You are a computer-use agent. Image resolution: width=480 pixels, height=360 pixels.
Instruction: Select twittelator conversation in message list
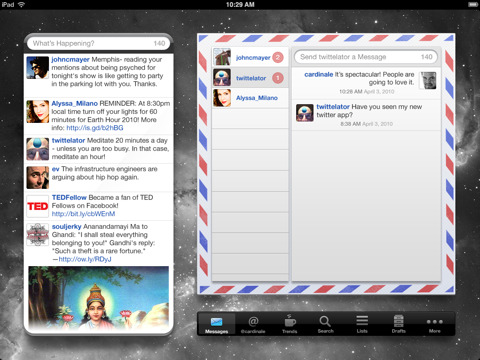[x=250, y=78]
